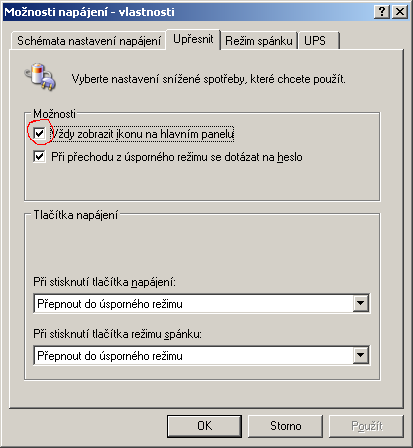Toggle the password prompt on resume checkbox
The height and width of the screenshot is (448, 413).
[39, 156]
